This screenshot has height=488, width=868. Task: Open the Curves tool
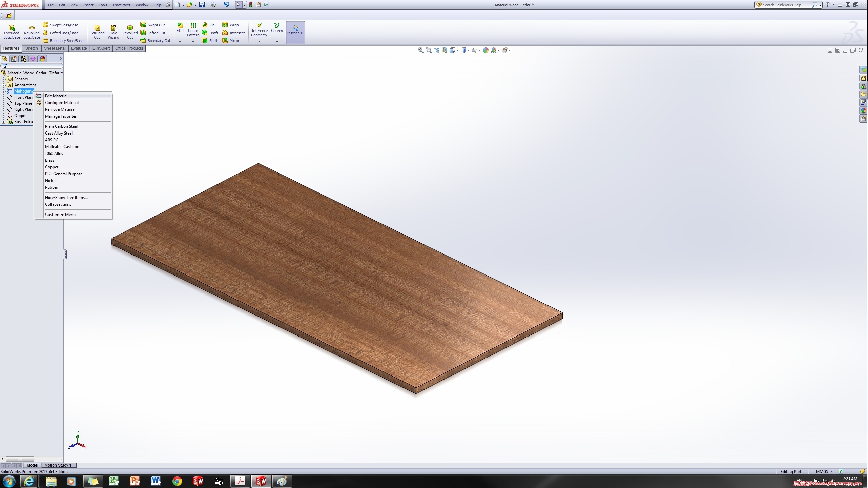point(277,28)
